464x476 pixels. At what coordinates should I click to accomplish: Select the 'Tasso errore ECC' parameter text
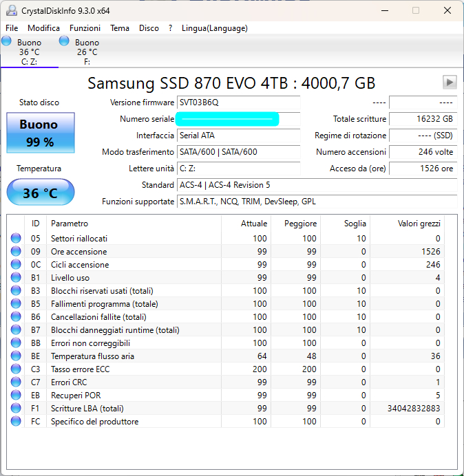(81, 369)
